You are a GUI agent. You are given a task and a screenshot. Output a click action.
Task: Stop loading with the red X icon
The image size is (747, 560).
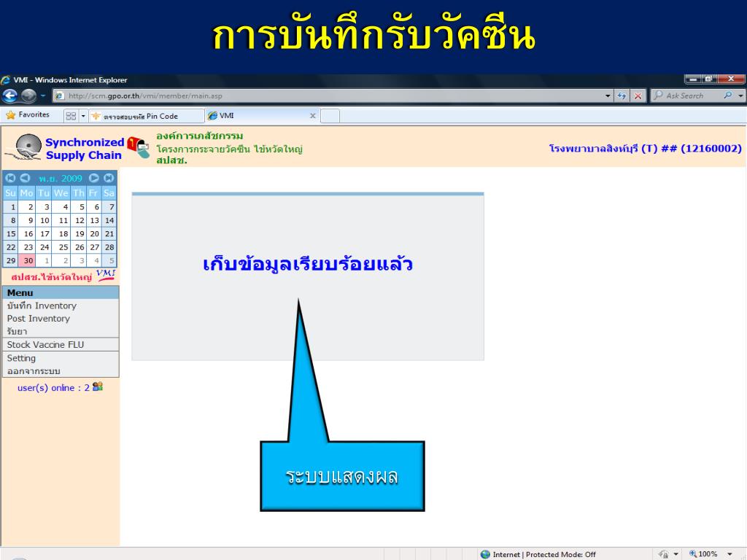point(638,96)
